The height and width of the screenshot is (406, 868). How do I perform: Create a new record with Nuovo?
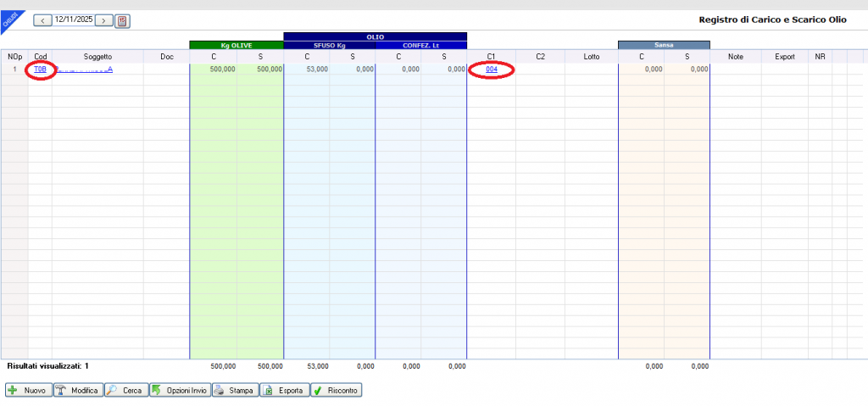pyautogui.click(x=29, y=391)
